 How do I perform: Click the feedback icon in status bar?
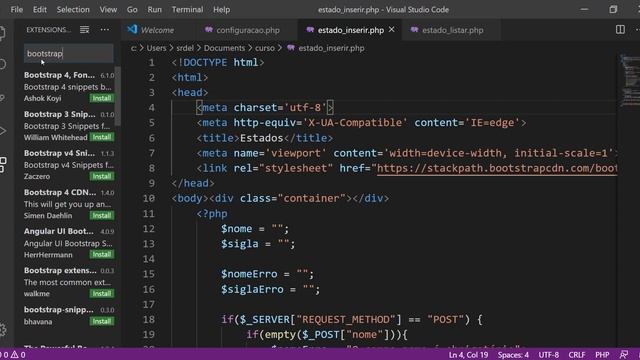(x=623, y=355)
